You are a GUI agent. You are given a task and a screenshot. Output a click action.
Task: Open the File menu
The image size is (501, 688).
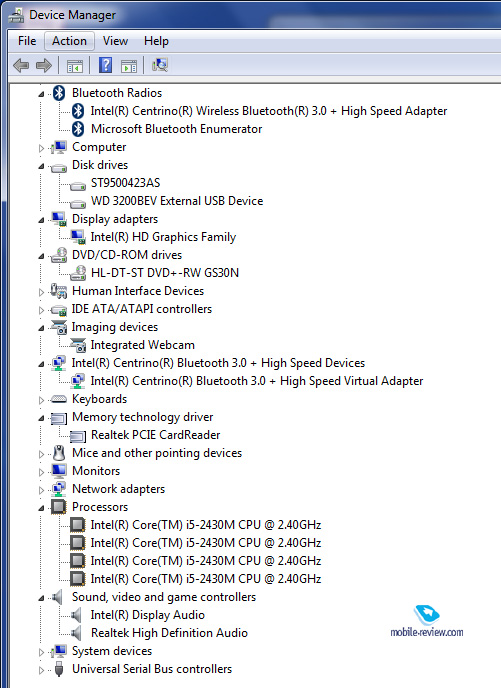(x=27, y=41)
